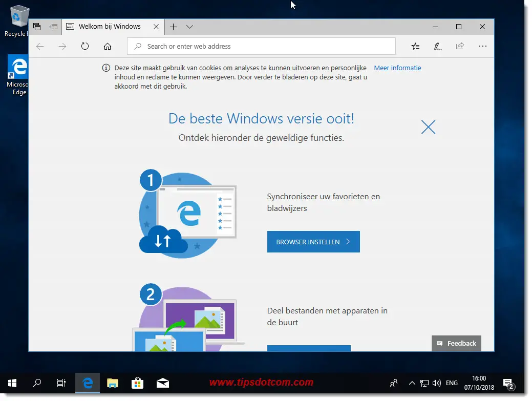Focus the Search or enter web address field
The width and height of the screenshot is (532, 401).
(x=261, y=46)
